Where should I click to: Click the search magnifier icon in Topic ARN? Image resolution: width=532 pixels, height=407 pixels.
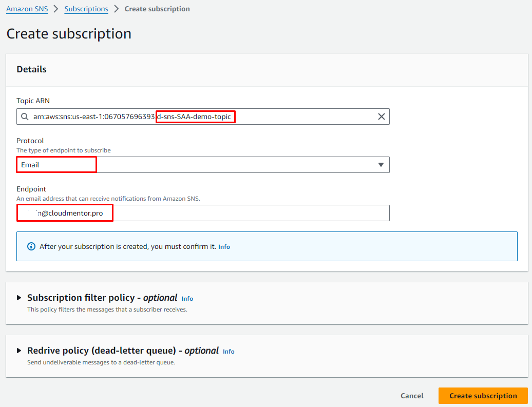pyautogui.click(x=25, y=117)
